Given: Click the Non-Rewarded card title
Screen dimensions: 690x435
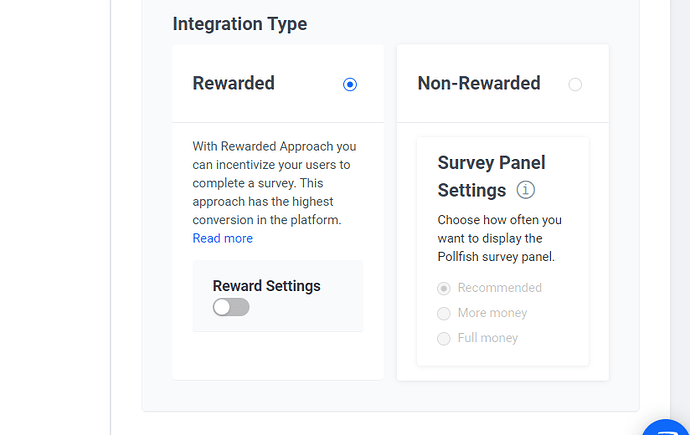Looking at the screenshot, I should coord(478,83).
